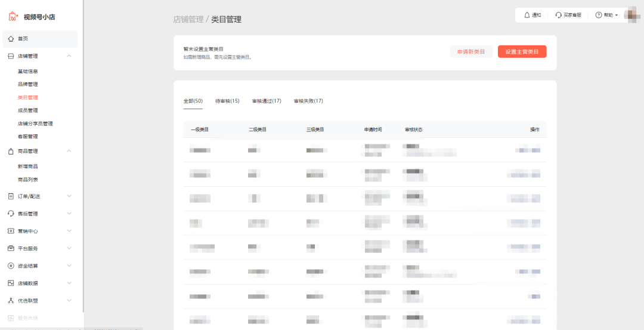Expand the 售后管理 chevron
The width and height of the screenshot is (644, 330).
[69, 213]
